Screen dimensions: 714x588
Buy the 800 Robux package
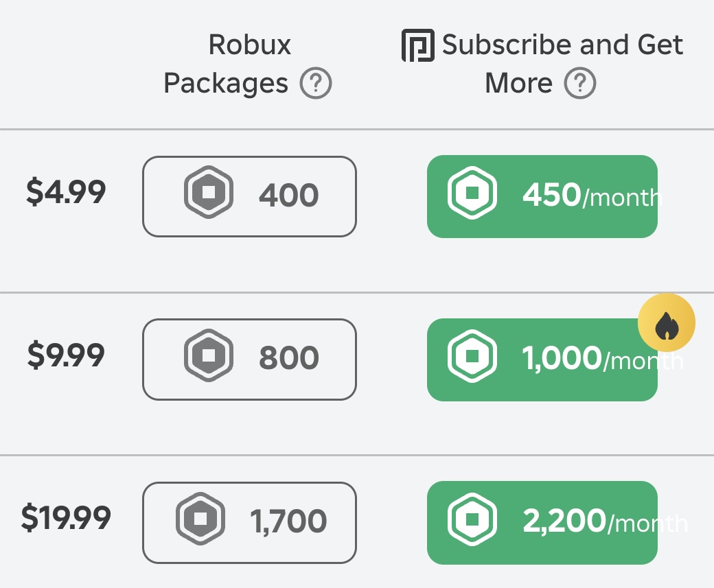tap(249, 360)
